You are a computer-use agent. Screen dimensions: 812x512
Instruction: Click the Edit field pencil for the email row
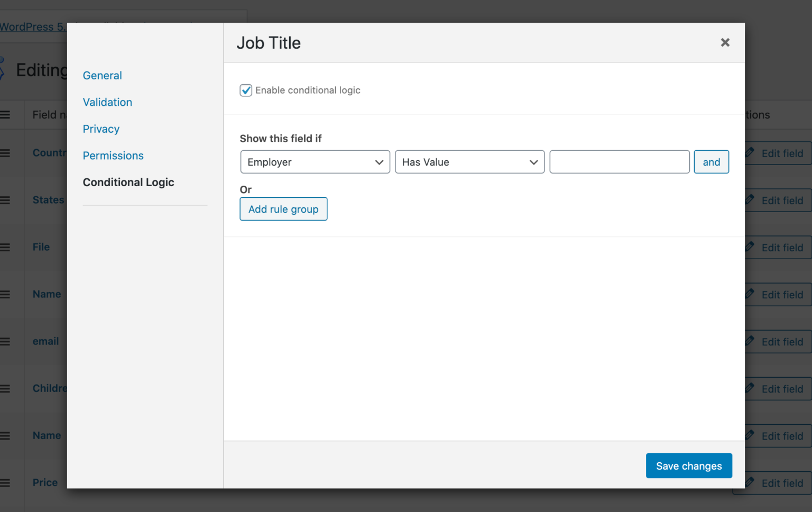coord(749,341)
